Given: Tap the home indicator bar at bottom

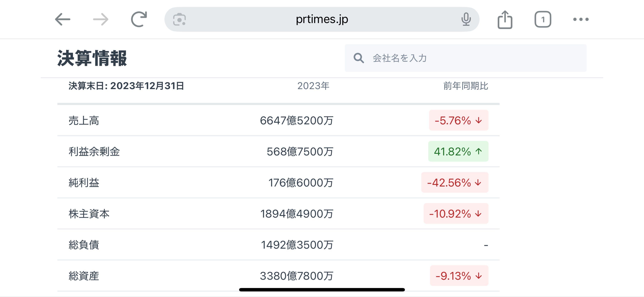Looking at the screenshot, I should point(322,290).
